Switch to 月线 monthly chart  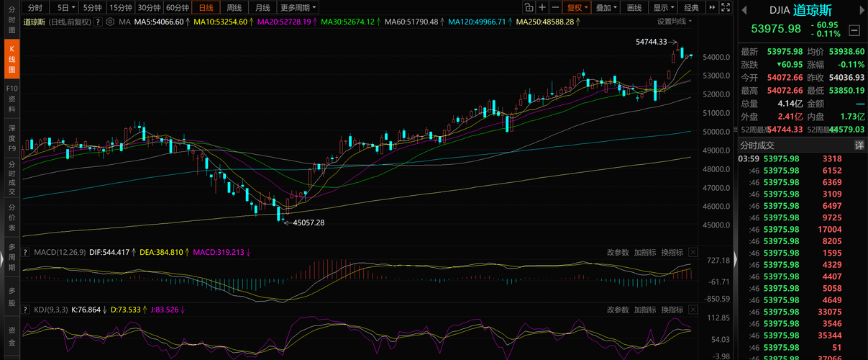[262, 7]
